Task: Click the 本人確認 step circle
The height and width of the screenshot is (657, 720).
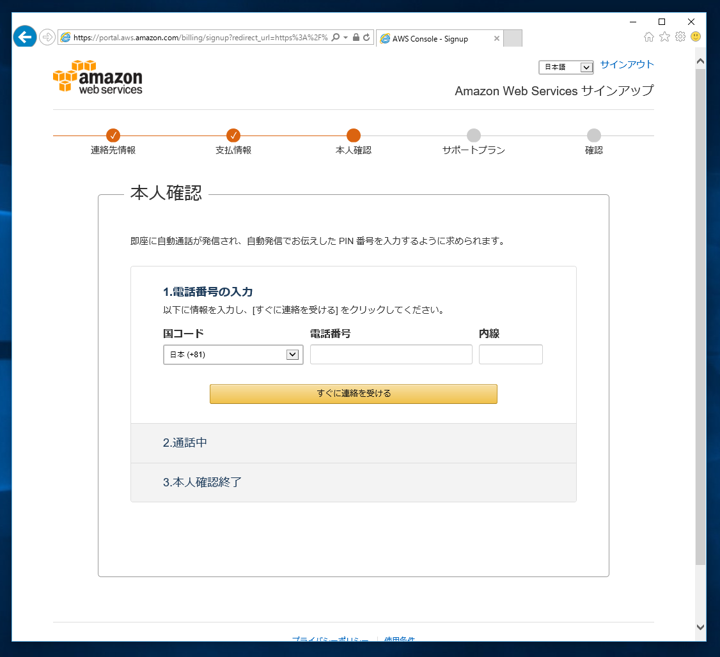Action: [354, 135]
